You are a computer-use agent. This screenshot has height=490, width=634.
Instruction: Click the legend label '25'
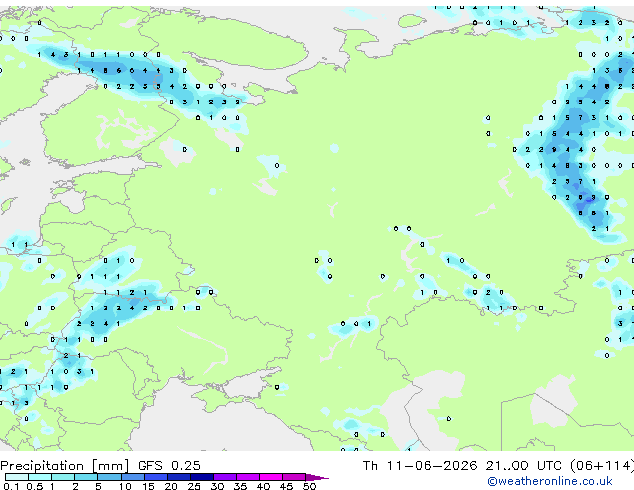point(194,486)
